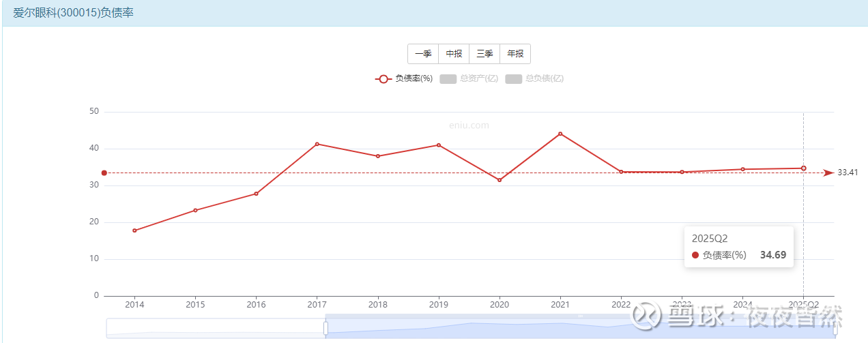Click 2025Q2 data point marker
This screenshot has width=868, height=343.
[x=803, y=168]
